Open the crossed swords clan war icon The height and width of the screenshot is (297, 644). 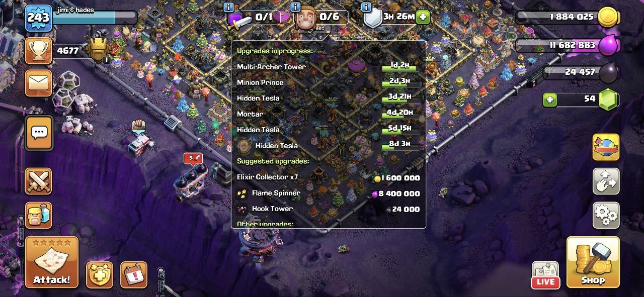pos(38,181)
